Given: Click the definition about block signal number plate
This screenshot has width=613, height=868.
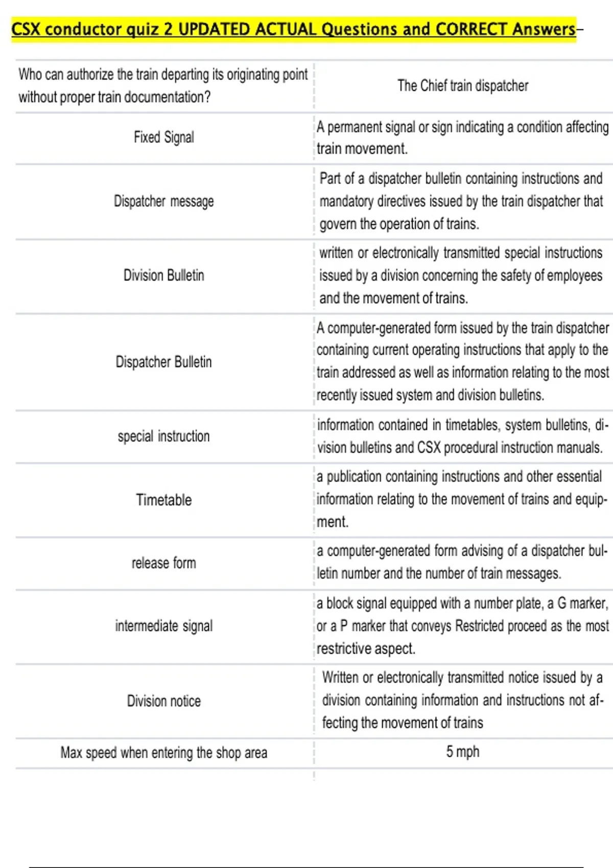Looking at the screenshot, I should 463,626.
